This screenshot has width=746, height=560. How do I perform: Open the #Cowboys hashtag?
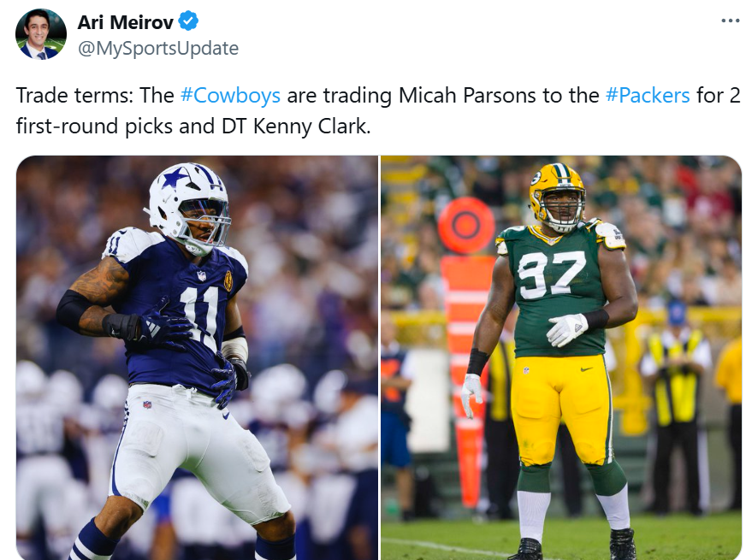(230, 95)
